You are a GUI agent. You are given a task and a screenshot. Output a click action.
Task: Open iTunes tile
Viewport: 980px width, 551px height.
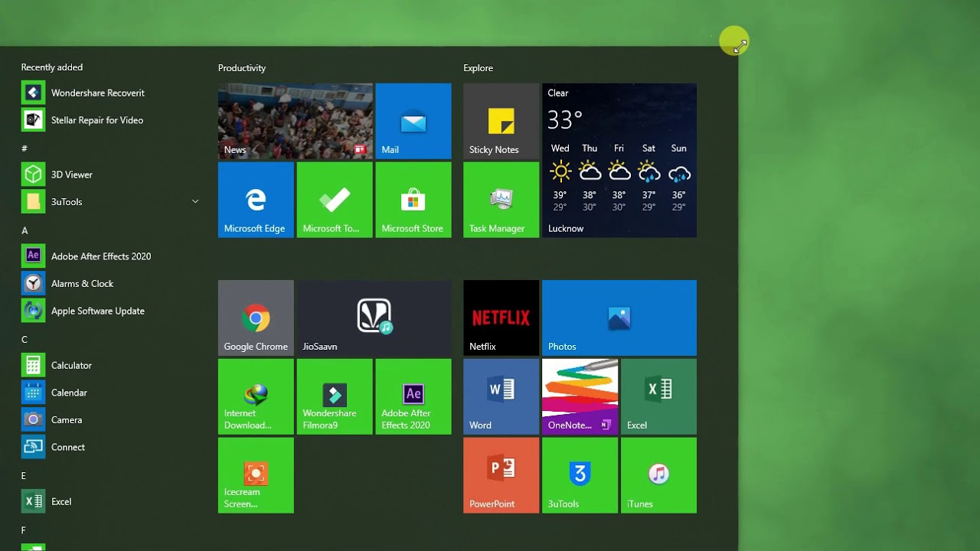tap(658, 475)
